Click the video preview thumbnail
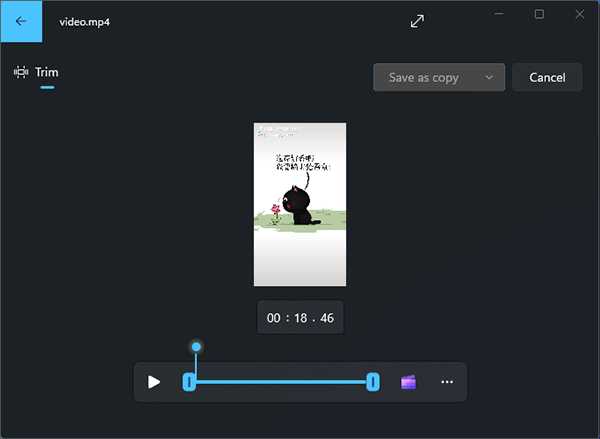The width and height of the screenshot is (600, 439). click(x=300, y=204)
